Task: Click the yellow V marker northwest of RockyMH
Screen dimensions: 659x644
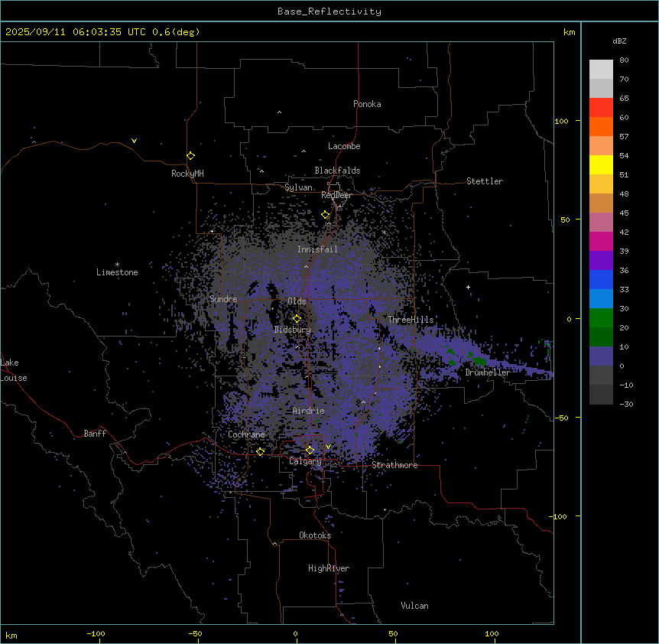Action: click(x=134, y=141)
